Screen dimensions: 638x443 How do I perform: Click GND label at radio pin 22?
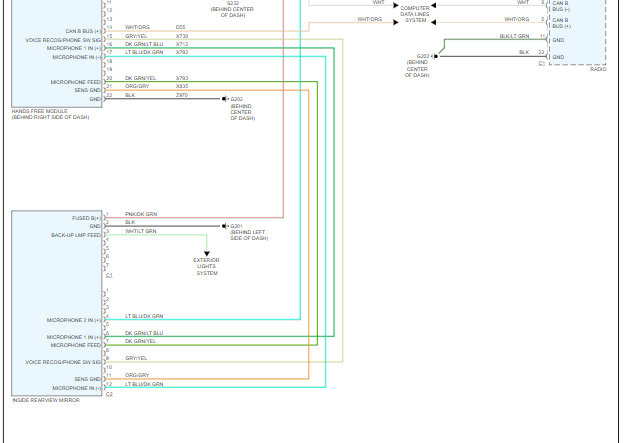coord(558,57)
